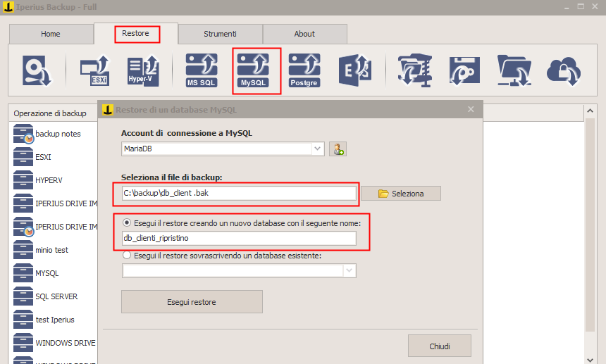Screen dimensions: 606x364
Task: Open the tape restore tool icon
Action: pyautogui.click(x=464, y=70)
